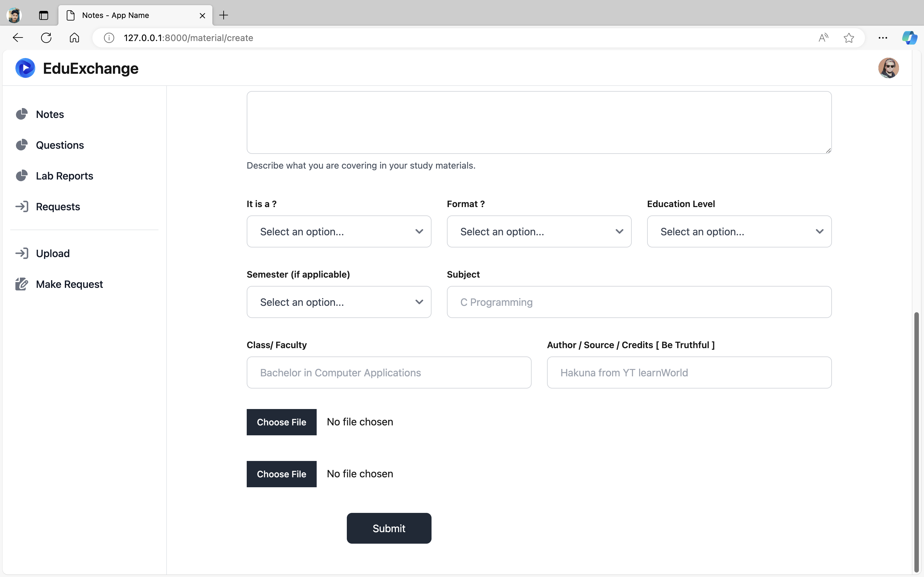Click the browser refresh icon
The image size is (924, 577).
(x=46, y=38)
